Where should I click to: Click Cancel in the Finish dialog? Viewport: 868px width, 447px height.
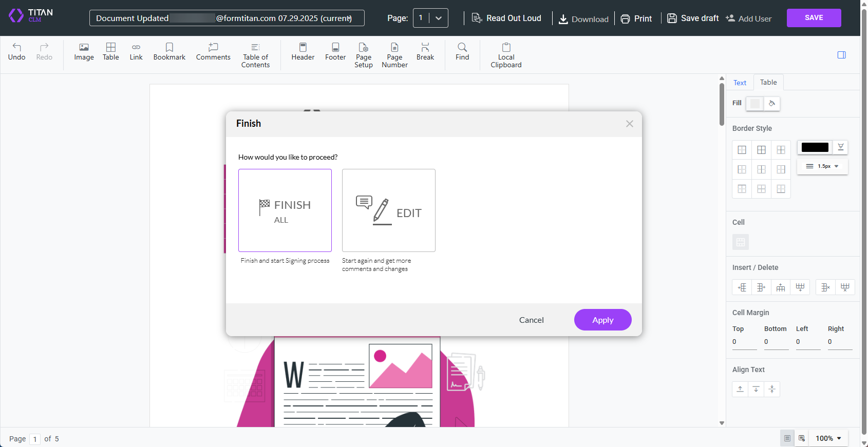(531, 320)
